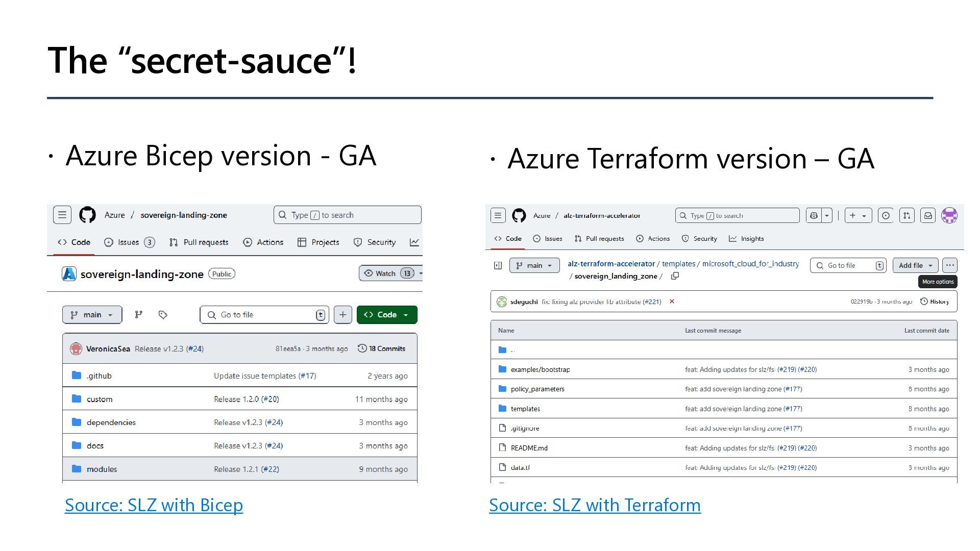Screen dimensions: 980x551
Task: Open the modules folder
Action: coord(102,469)
